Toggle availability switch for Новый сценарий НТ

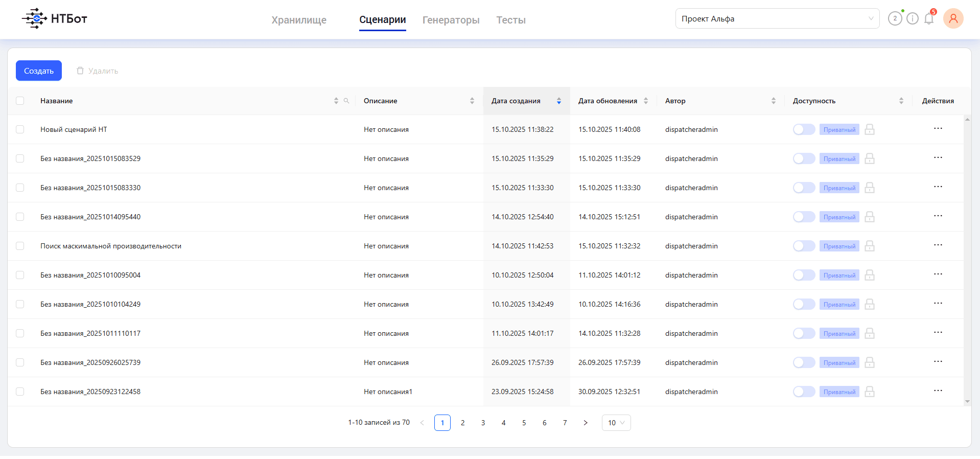point(804,129)
